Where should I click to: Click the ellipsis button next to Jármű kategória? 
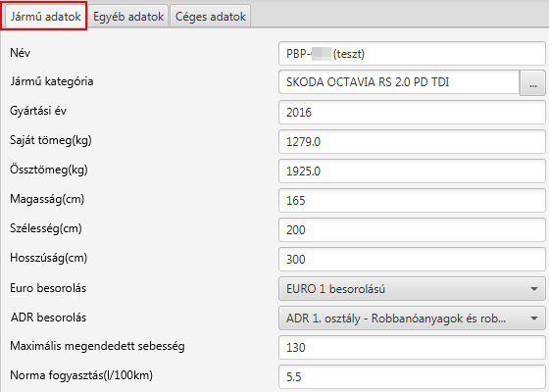tap(533, 82)
